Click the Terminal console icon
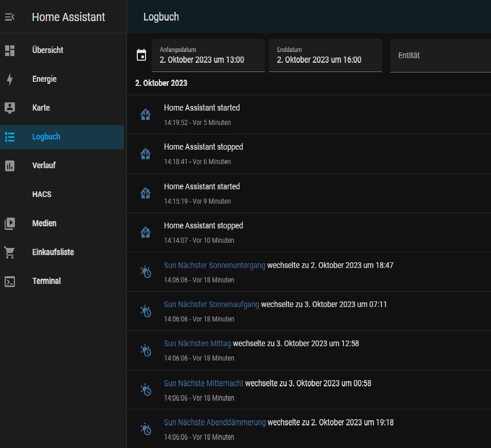 click(x=10, y=281)
